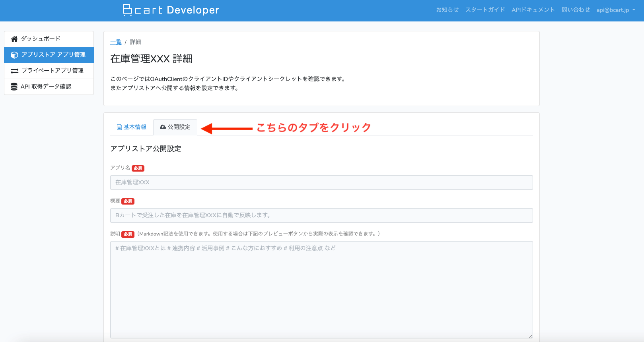This screenshot has width=644, height=342.
Task: Open ダッシュボード from the sidebar
Action: click(x=41, y=39)
